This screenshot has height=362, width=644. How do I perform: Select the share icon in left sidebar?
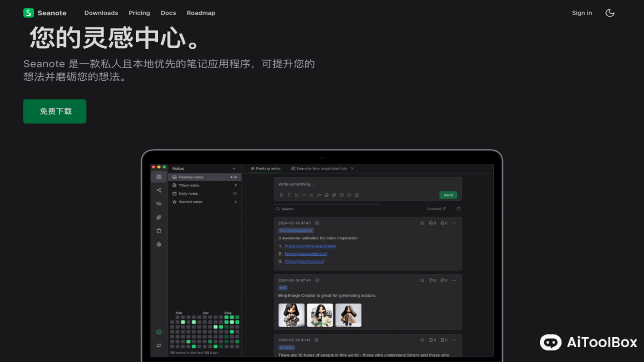159,190
